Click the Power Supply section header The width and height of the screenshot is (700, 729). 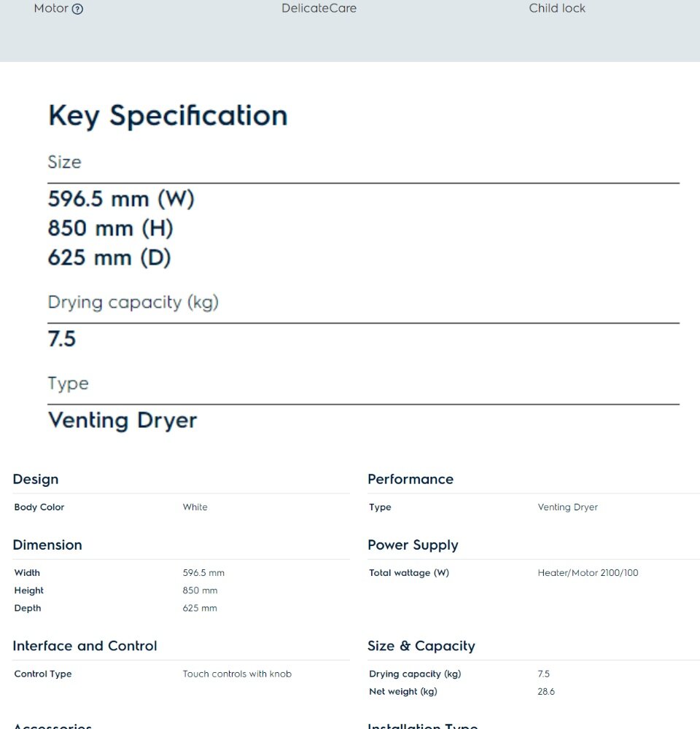click(413, 545)
